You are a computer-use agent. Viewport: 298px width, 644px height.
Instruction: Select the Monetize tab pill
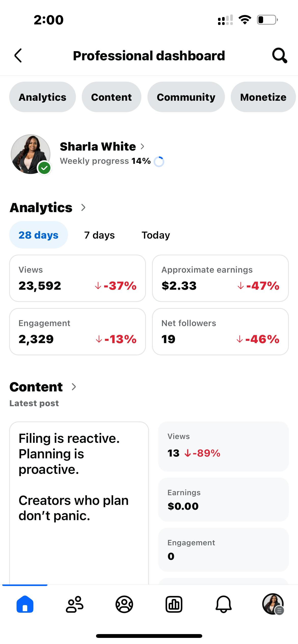point(263,97)
